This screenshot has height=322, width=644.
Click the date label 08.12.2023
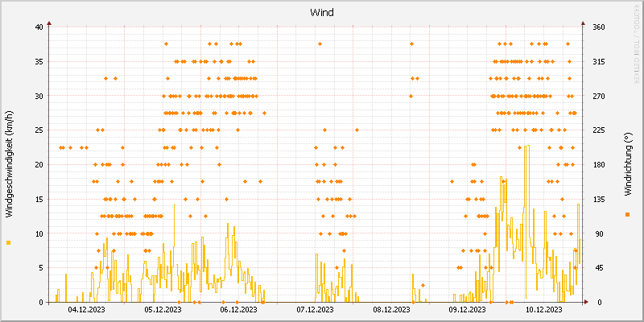[x=391, y=309]
